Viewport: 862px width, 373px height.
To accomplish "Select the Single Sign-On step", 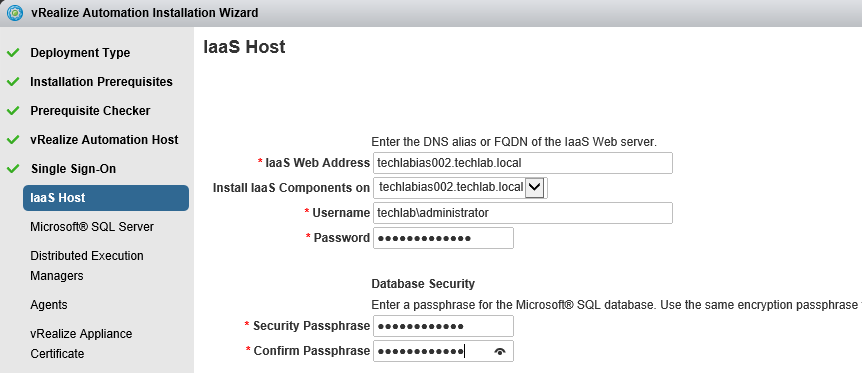I will point(73,168).
